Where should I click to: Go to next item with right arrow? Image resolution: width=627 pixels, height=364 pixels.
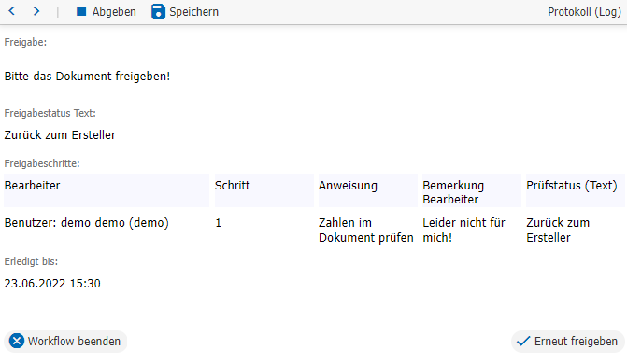36,11
